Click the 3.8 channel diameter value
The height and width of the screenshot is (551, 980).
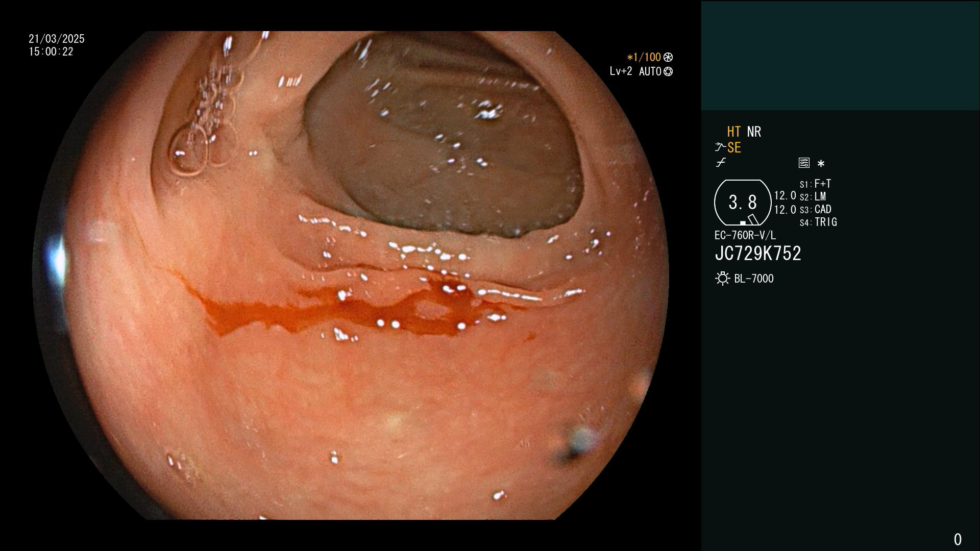point(743,203)
